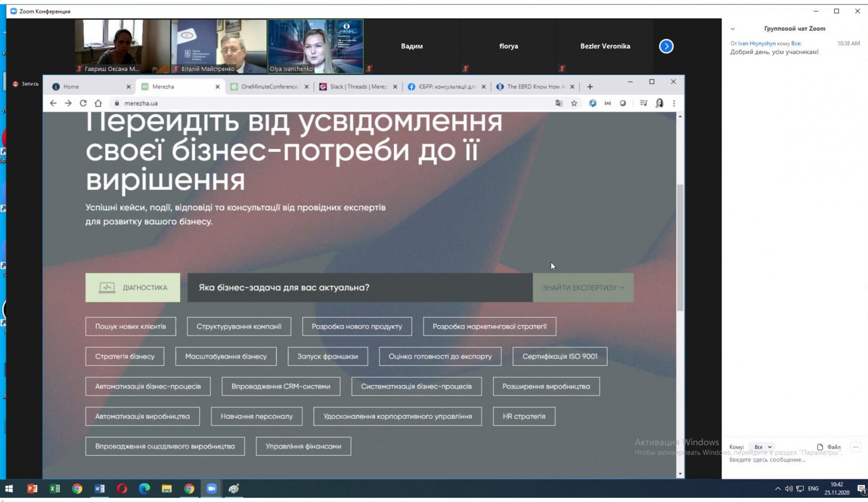This screenshot has width=868, height=502.
Task: Select 'Оцінка готовності до експорту' tag
Action: pyautogui.click(x=440, y=357)
